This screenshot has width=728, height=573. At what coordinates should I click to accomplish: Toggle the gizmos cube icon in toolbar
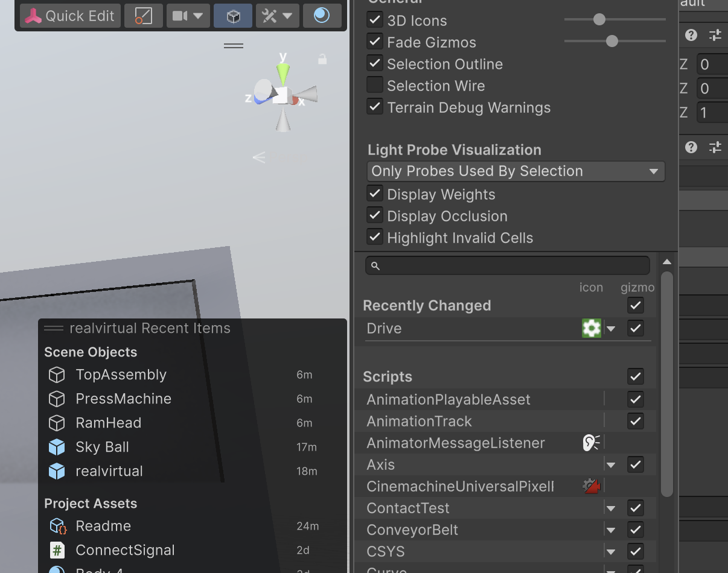pyautogui.click(x=233, y=16)
